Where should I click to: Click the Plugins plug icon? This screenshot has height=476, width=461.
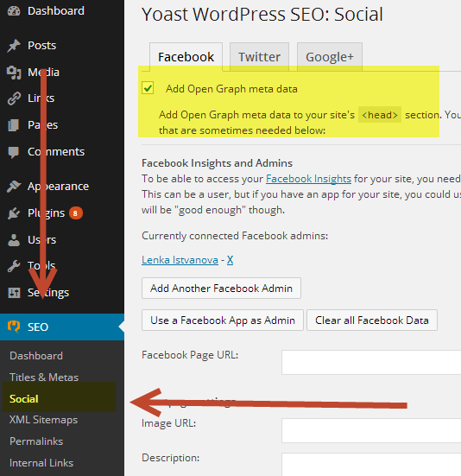pos(14,213)
